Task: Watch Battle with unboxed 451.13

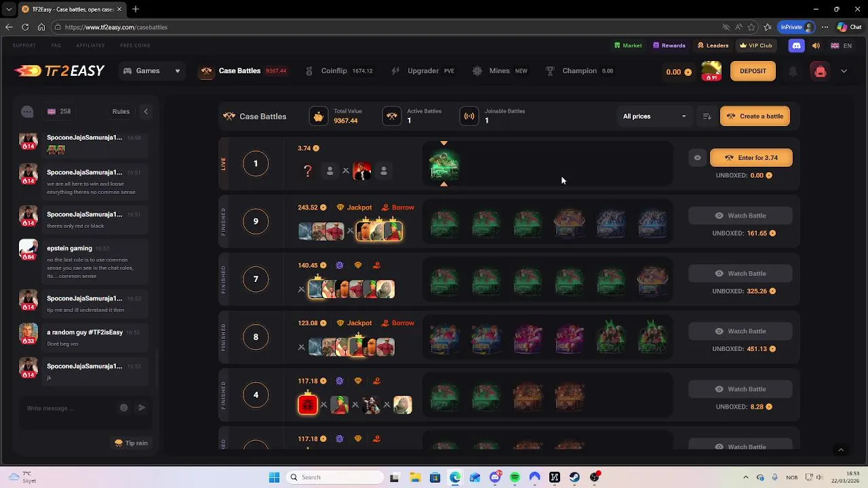Action: click(740, 331)
